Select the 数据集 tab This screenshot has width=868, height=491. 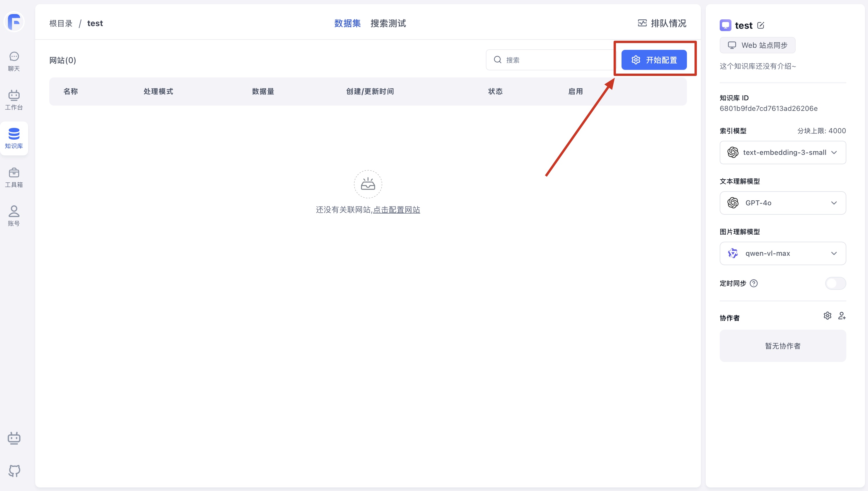click(347, 23)
